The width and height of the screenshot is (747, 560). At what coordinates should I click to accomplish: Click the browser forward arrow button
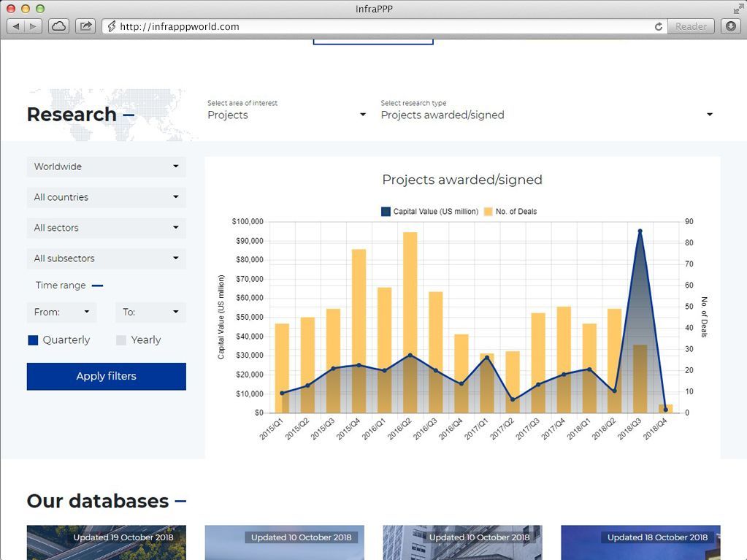[x=34, y=26]
